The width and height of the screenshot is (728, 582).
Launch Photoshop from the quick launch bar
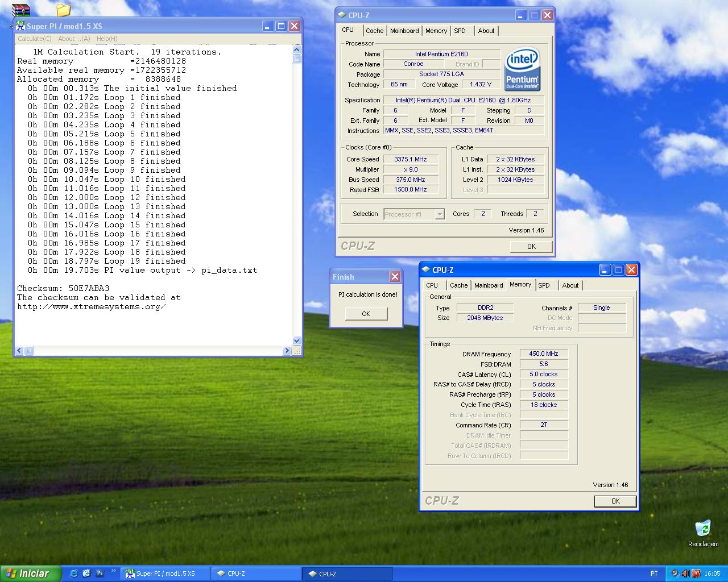coord(100,573)
